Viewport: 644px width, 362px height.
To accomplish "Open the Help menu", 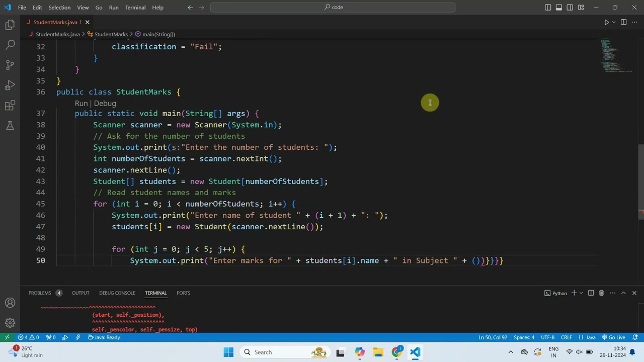I will click(x=158, y=8).
